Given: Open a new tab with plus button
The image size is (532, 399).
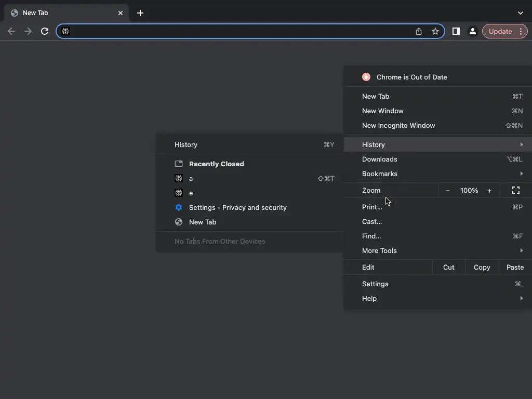Looking at the screenshot, I should [140, 13].
